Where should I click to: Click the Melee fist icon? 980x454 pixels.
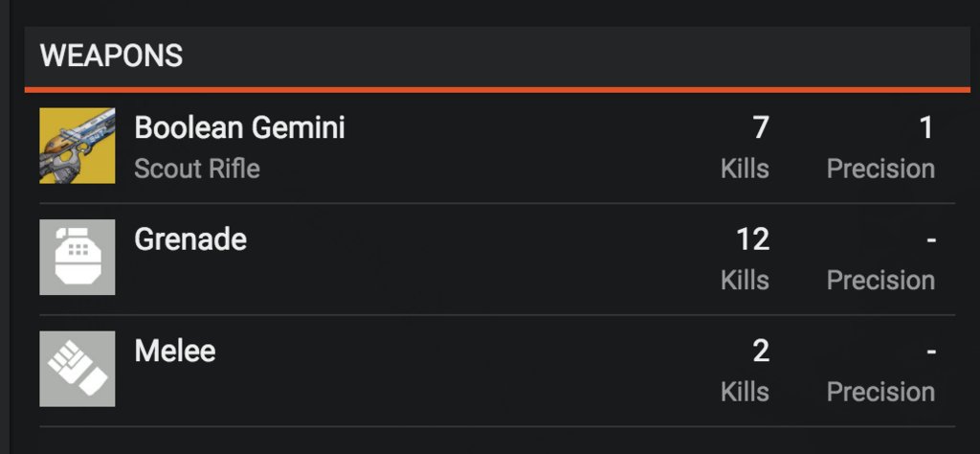77,369
